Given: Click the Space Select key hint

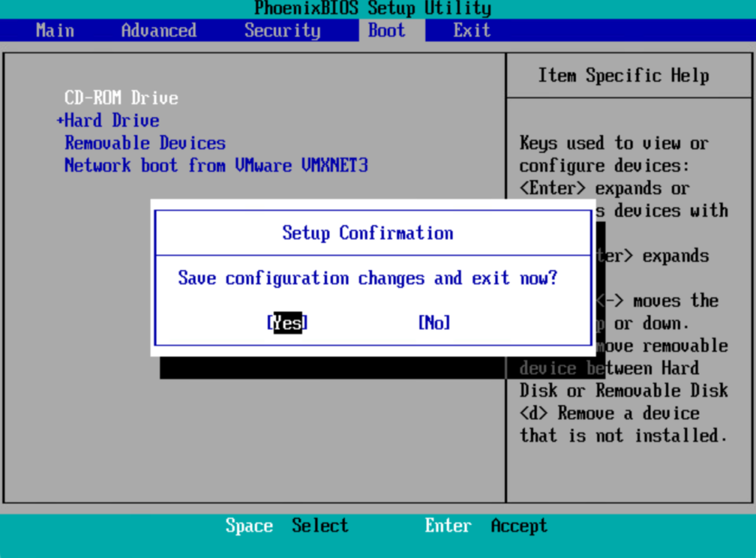Looking at the screenshot, I should [286, 526].
